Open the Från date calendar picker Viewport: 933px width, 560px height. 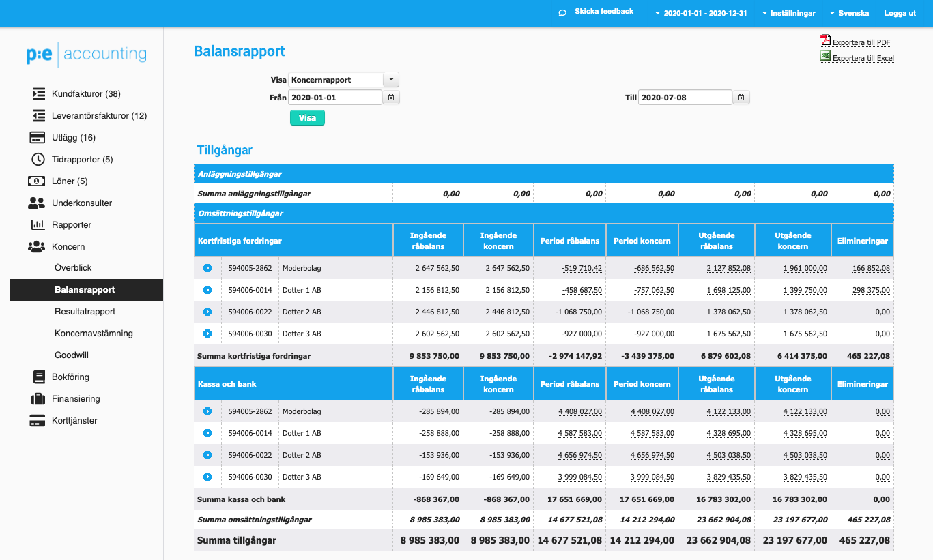391,98
